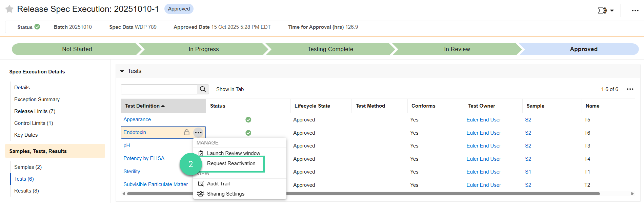
Task: Click the Sharing Settings people icon
Action: [x=201, y=194]
